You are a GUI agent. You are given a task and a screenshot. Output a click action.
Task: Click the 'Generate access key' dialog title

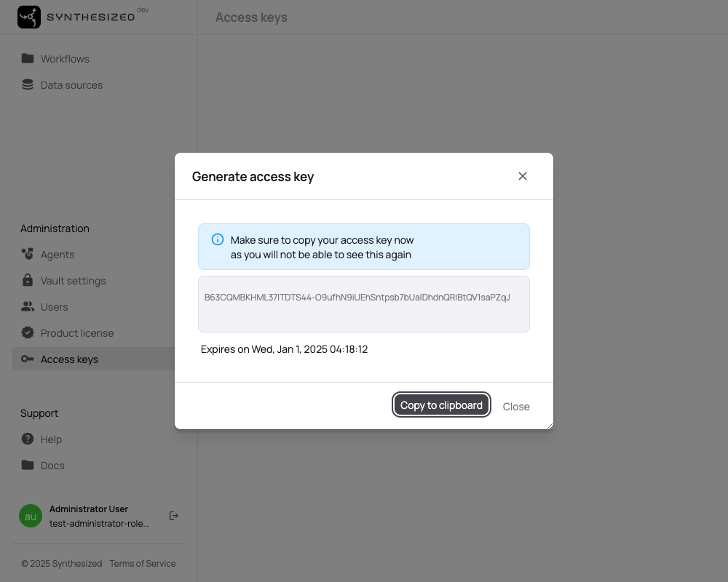(x=253, y=177)
